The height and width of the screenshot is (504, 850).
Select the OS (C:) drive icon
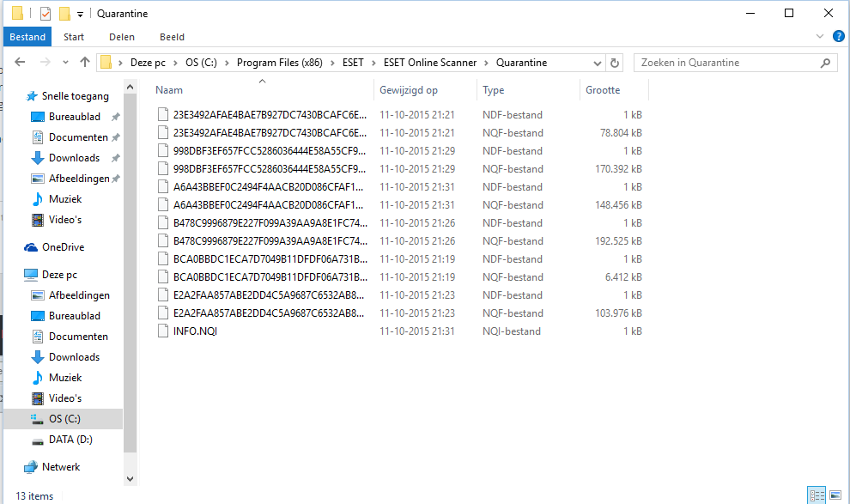click(37, 419)
